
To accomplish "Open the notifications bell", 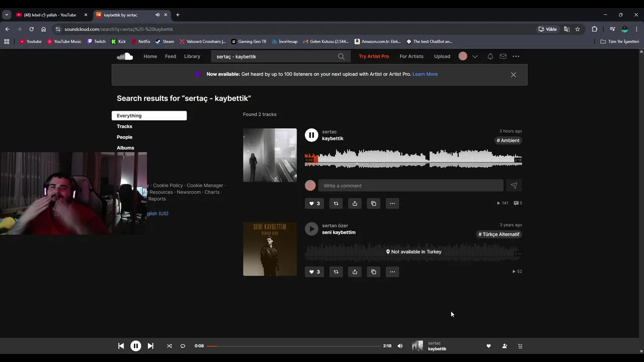I will click(490, 56).
